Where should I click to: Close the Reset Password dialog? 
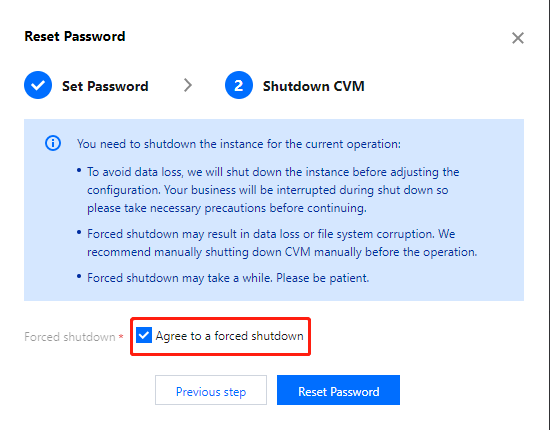[x=518, y=38]
